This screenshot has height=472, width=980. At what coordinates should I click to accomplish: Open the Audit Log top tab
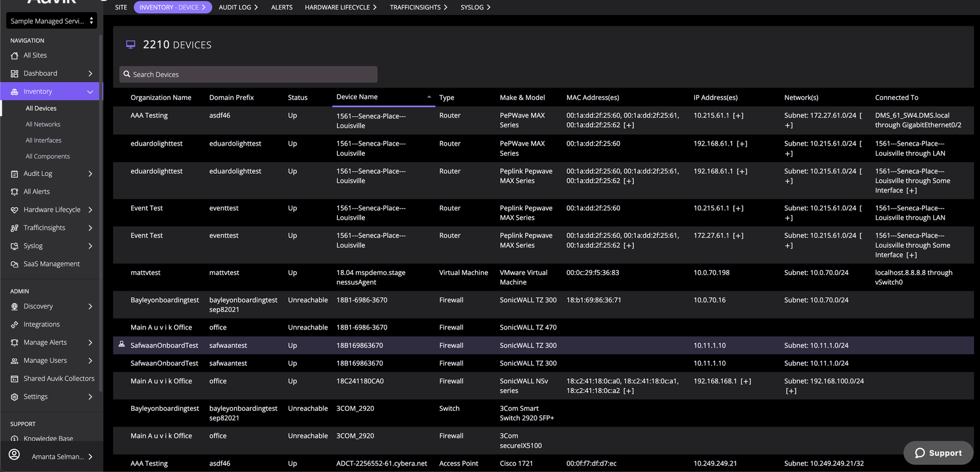point(238,7)
